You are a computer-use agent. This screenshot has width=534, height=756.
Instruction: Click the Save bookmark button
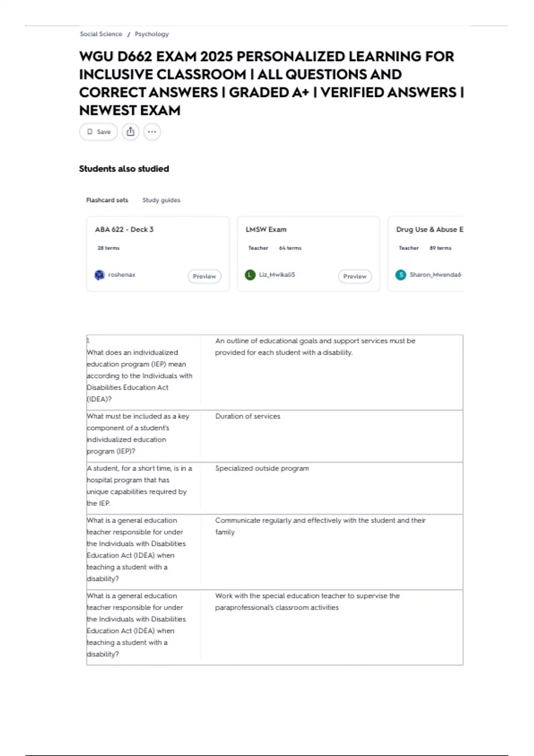pyautogui.click(x=98, y=132)
